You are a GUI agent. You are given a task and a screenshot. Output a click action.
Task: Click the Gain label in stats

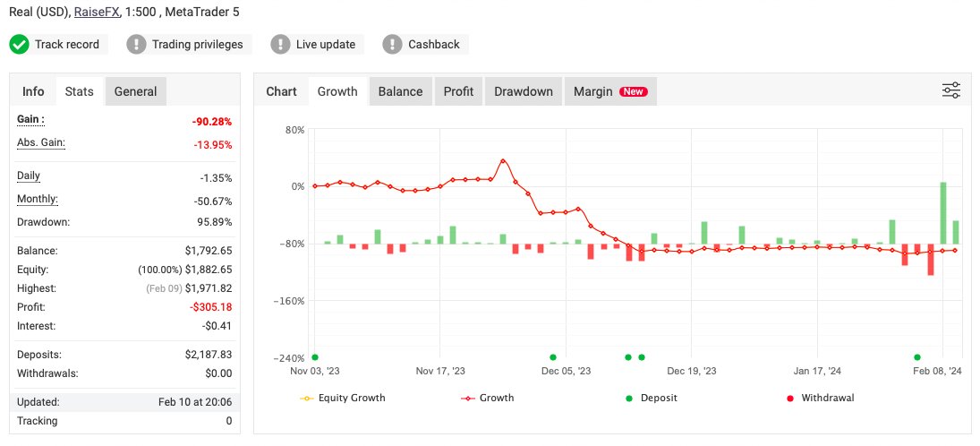pyautogui.click(x=30, y=119)
